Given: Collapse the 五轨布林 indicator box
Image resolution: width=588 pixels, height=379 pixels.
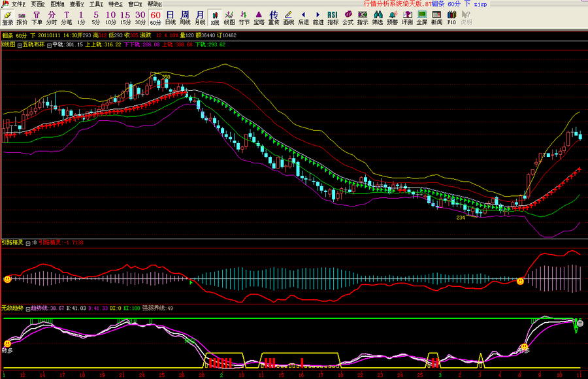Looking at the screenshot, I should pos(20,45).
